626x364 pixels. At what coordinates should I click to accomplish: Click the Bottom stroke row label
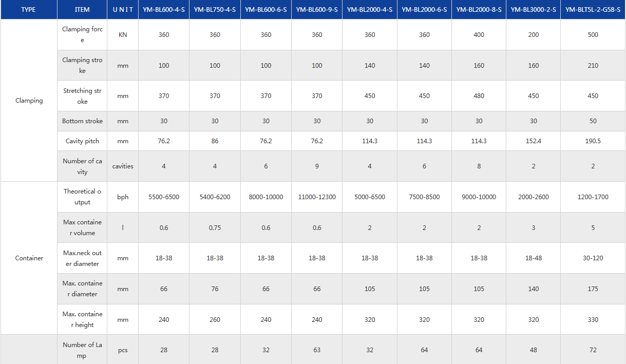(x=82, y=121)
